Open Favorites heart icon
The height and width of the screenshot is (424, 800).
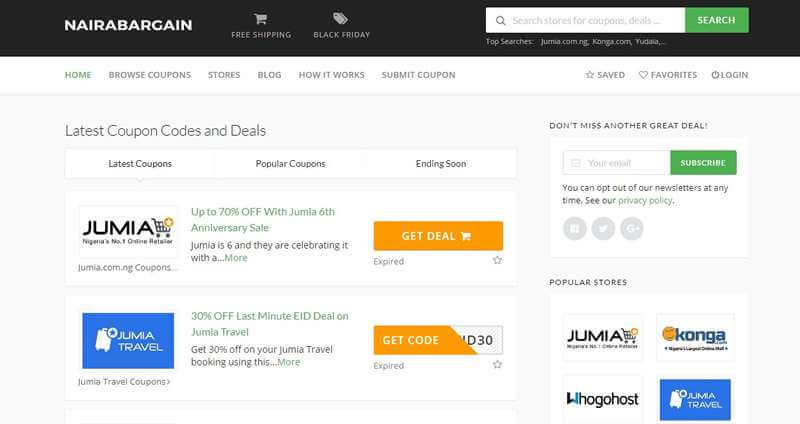point(643,75)
